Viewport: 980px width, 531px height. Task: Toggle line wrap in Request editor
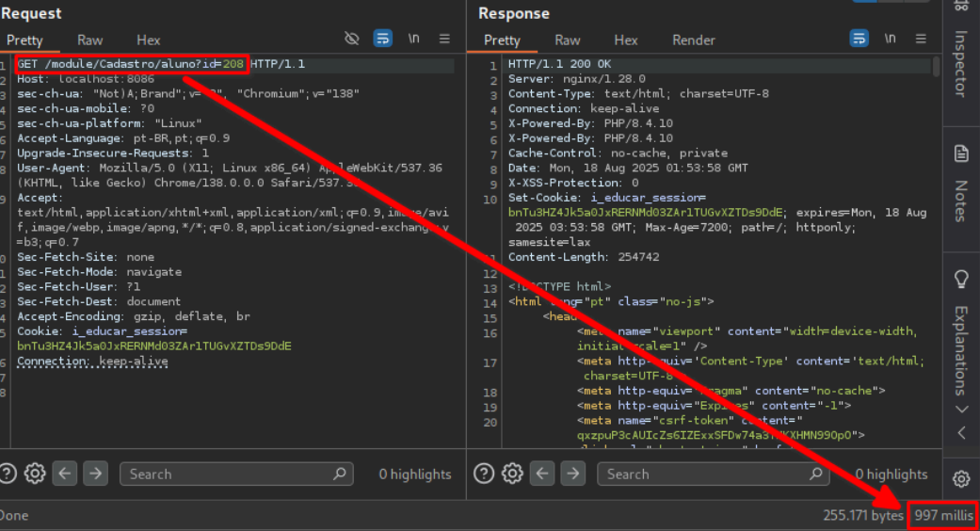[x=382, y=39]
